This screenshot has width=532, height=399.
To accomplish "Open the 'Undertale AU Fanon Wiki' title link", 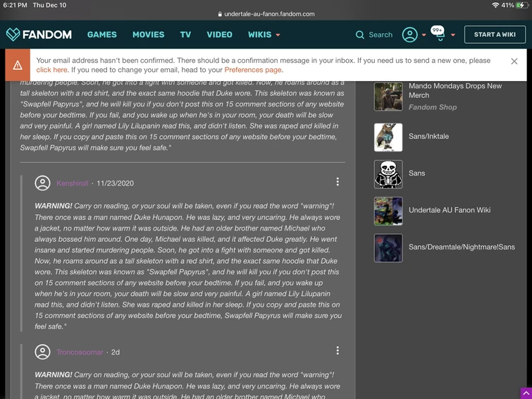I will coord(450,210).
